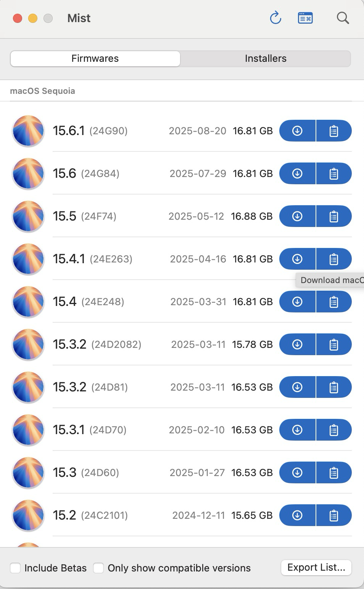
Task: Click clipboard icon for 15.3.1 (24D70)
Action: 334,430
